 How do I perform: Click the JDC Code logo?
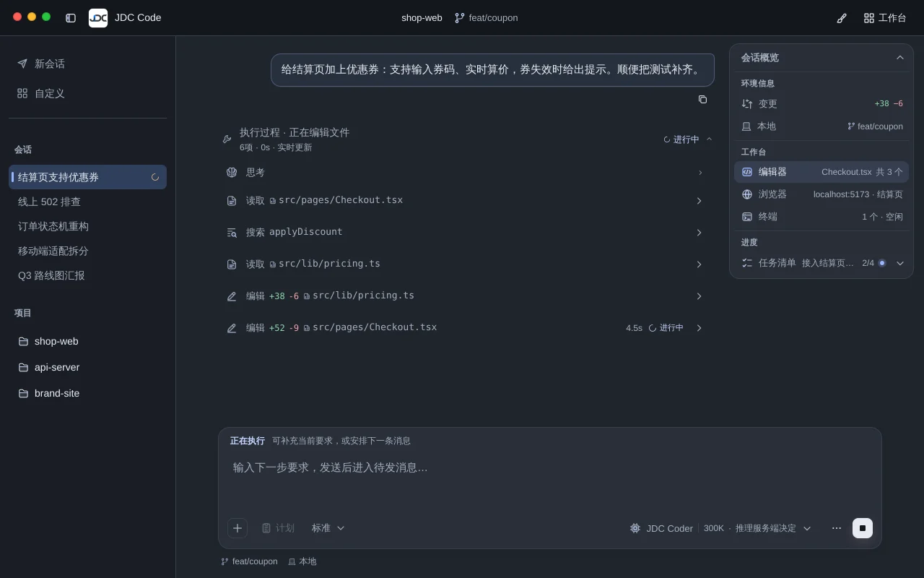coord(98,18)
